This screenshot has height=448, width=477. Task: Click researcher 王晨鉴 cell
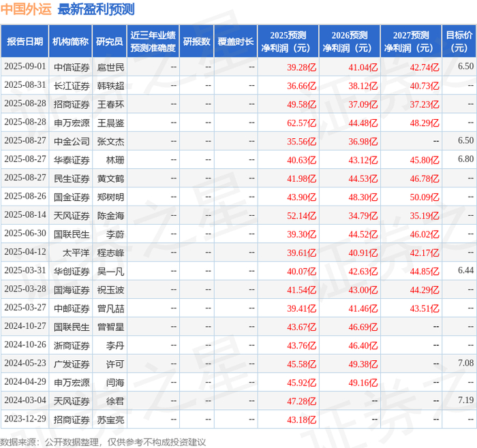(110, 123)
